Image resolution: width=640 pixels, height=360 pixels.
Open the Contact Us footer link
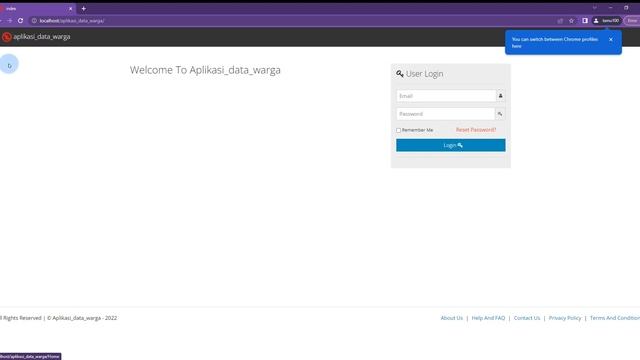click(527, 318)
